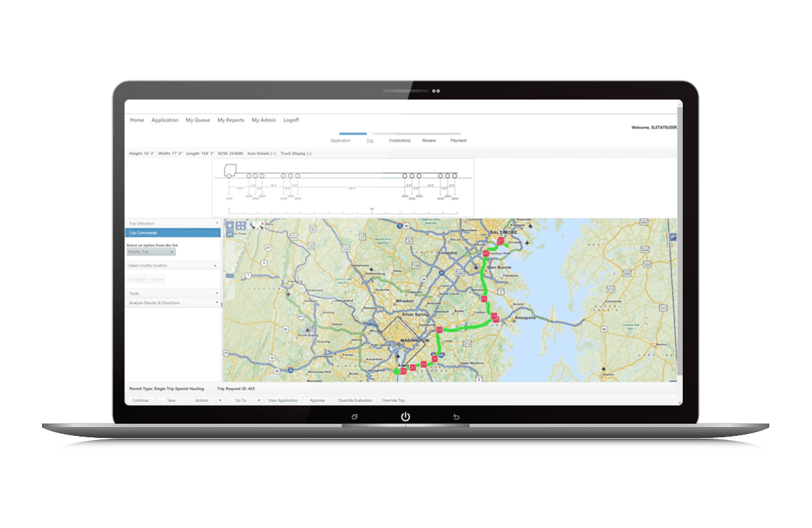Open Select modify location dropdown
This screenshot has height=528, width=812.
click(173, 266)
